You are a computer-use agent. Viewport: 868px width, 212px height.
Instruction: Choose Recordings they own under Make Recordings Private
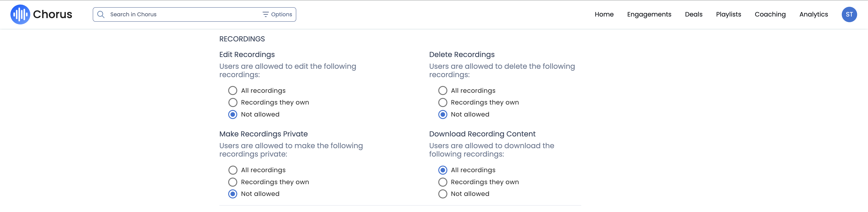tap(232, 182)
